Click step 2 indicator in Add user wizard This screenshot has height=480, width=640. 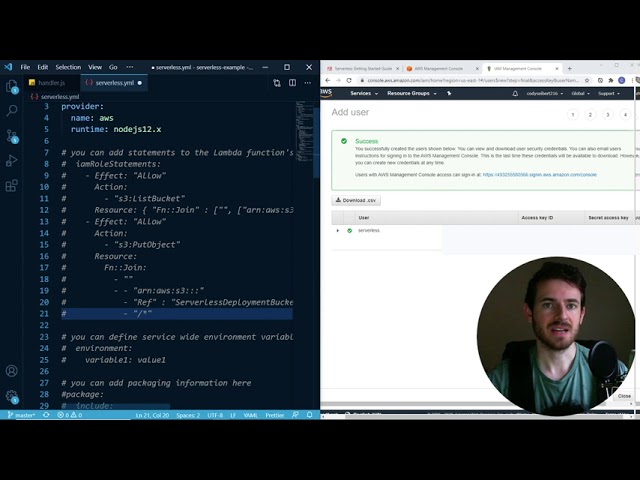click(590, 115)
